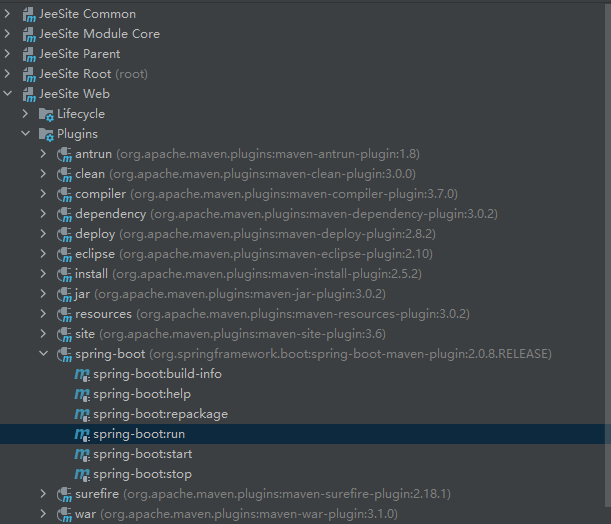Expand the resources plugin node
Viewport: 611px width, 524px height.
43,314
